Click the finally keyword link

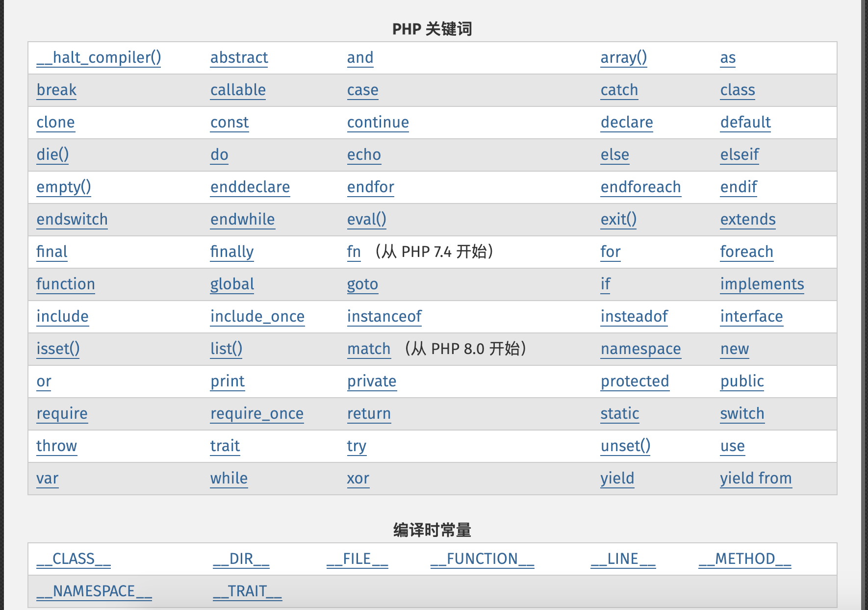(x=232, y=252)
